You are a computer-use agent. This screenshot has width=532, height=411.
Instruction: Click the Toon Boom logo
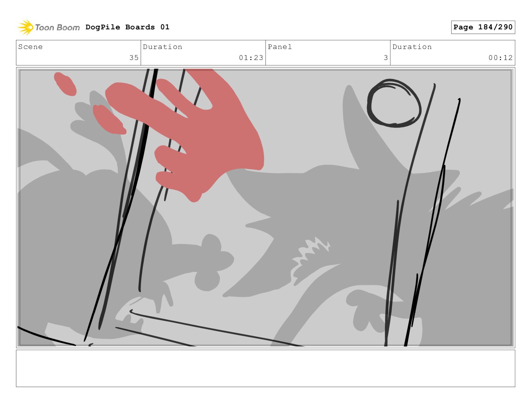pyautogui.click(x=48, y=27)
